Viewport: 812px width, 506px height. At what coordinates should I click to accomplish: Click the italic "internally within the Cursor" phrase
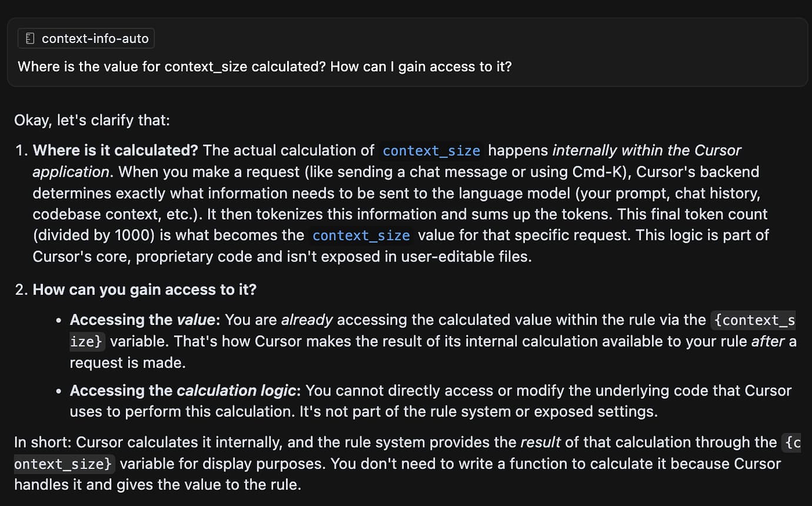tap(647, 151)
